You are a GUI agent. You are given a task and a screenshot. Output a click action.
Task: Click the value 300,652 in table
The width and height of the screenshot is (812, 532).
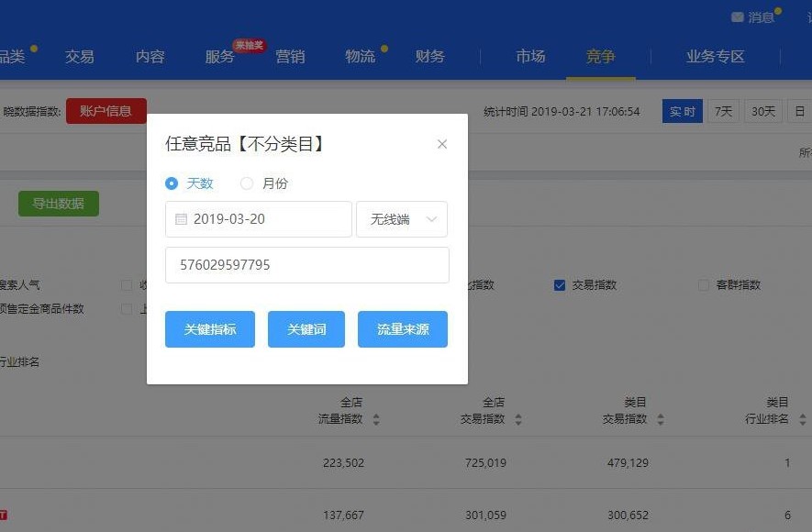click(x=628, y=515)
